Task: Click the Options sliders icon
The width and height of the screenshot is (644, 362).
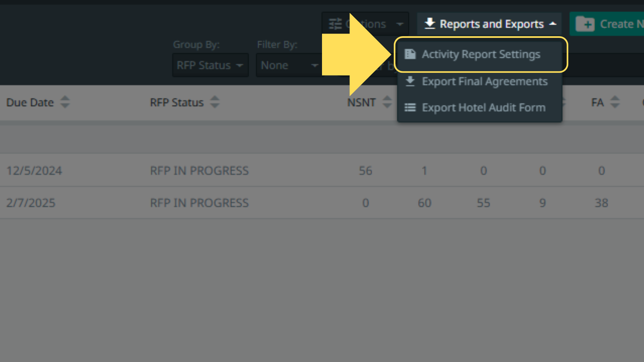Action: click(x=335, y=24)
